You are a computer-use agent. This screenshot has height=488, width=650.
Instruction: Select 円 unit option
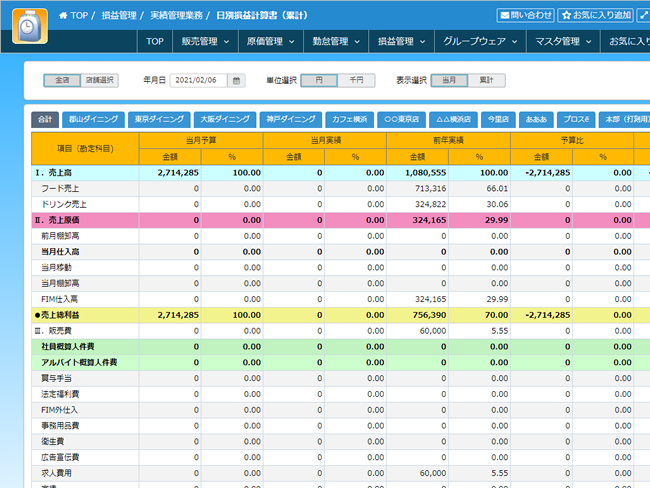point(319,80)
